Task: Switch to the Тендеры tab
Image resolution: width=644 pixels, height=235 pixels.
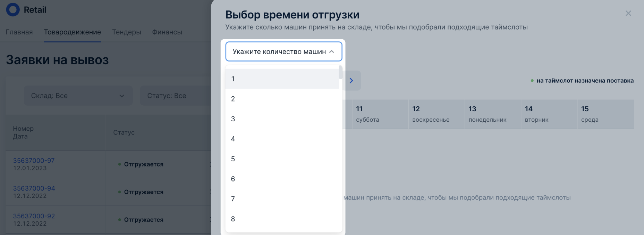Action: (126, 32)
